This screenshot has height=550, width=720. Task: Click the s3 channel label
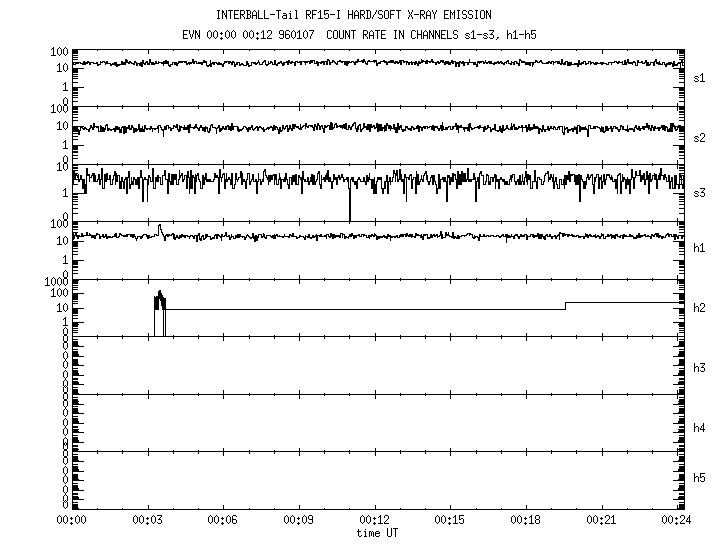[x=699, y=192]
